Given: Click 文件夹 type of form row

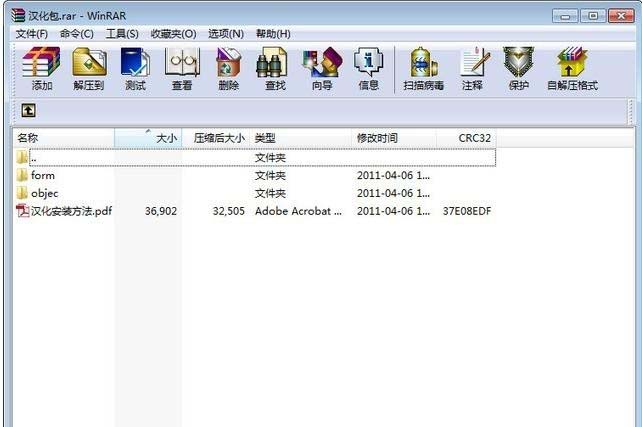Looking at the screenshot, I should click(x=270, y=175).
